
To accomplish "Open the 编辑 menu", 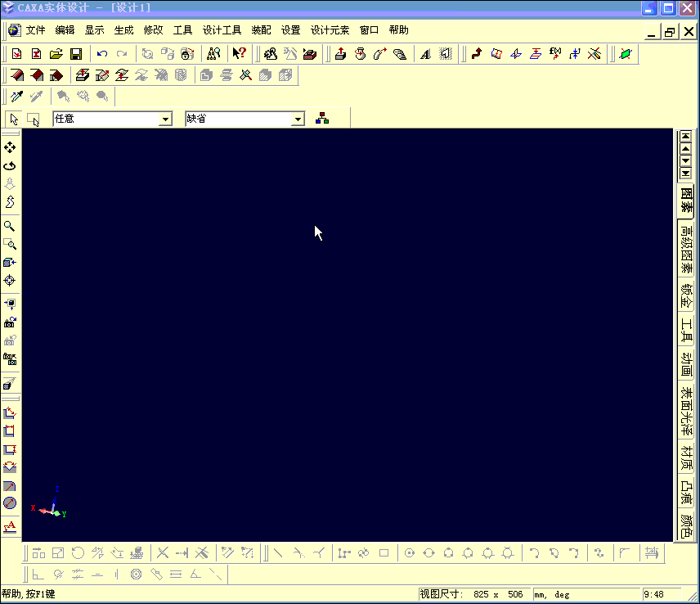I will (x=65, y=30).
